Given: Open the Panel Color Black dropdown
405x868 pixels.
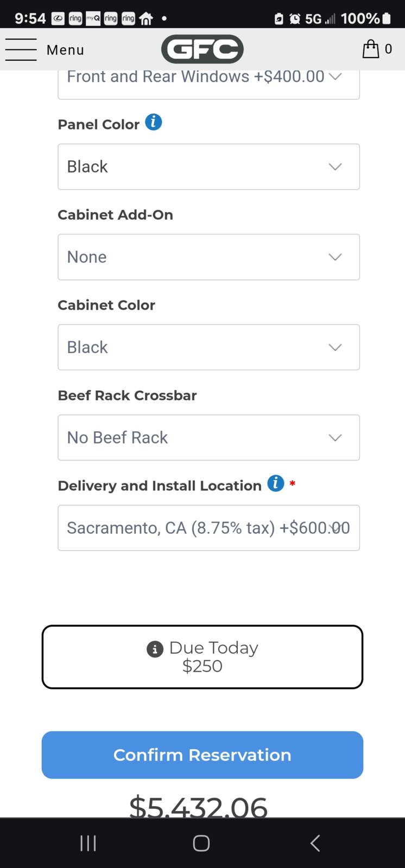Looking at the screenshot, I should [x=209, y=167].
